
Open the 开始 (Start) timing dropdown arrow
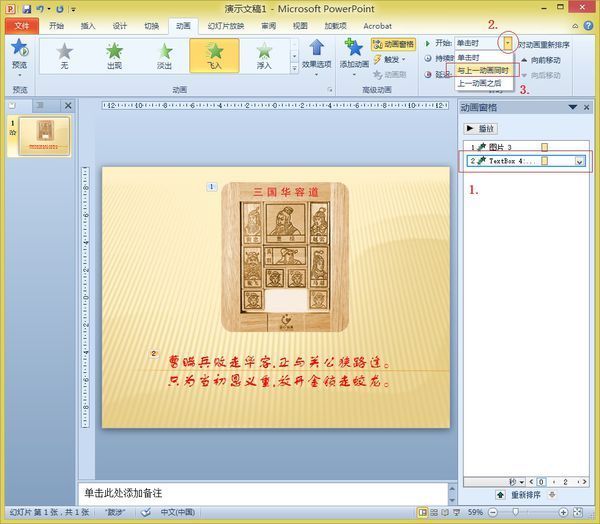(508, 43)
